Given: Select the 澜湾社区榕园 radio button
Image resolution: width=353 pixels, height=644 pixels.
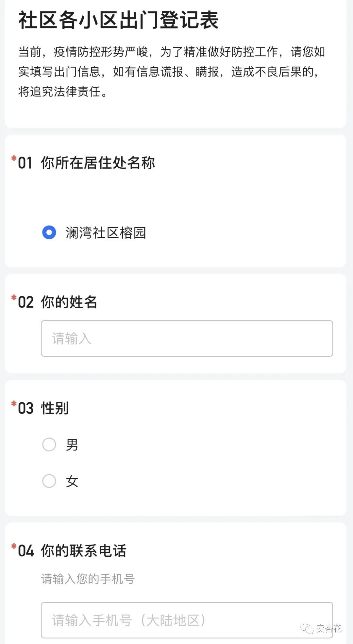Looking at the screenshot, I should (49, 232).
